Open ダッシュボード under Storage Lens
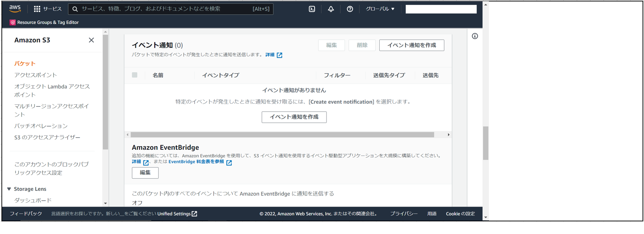 click(x=33, y=200)
